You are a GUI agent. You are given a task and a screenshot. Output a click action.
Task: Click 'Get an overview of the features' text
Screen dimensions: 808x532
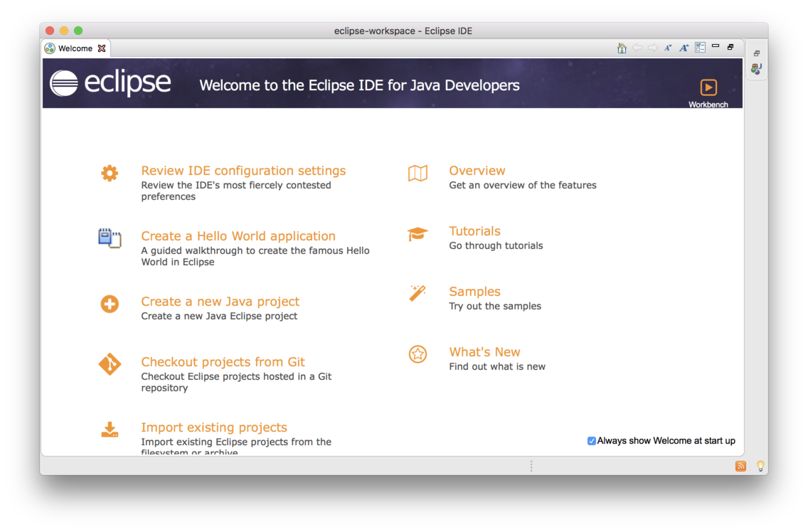coord(523,185)
